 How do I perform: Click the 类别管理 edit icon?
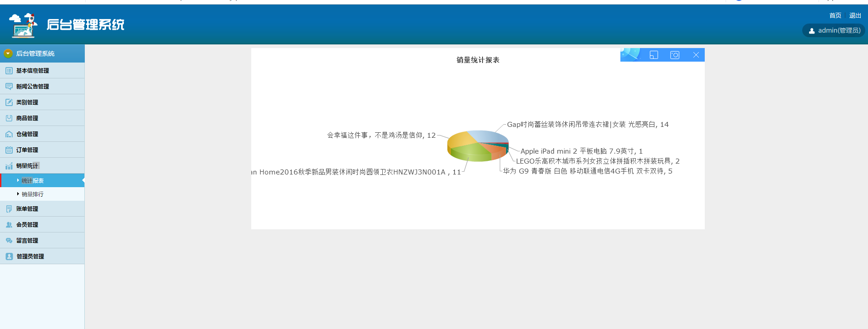(9, 102)
